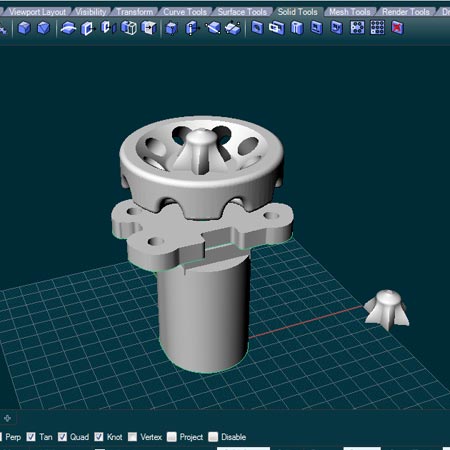Select the Solid Tools tab
The width and height of the screenshot is (450, 450).
coord(297,12)
